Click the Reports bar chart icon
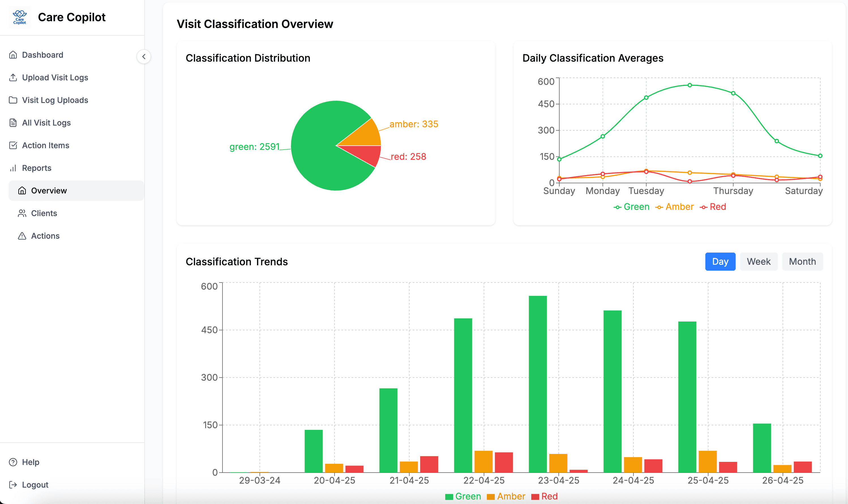Viewport: 848px width, 504px height. pyautogui.click(x=13, y=168)
